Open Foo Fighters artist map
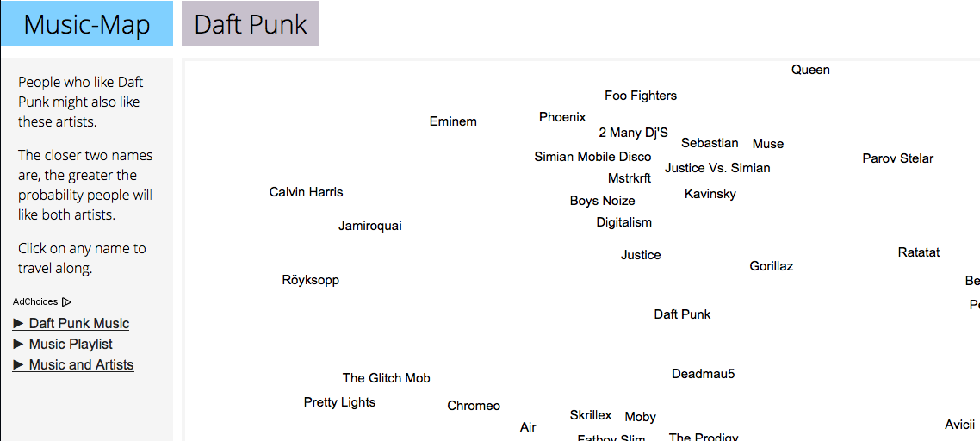The height and width of the screenshot is (441, 980). click(641, 96)
